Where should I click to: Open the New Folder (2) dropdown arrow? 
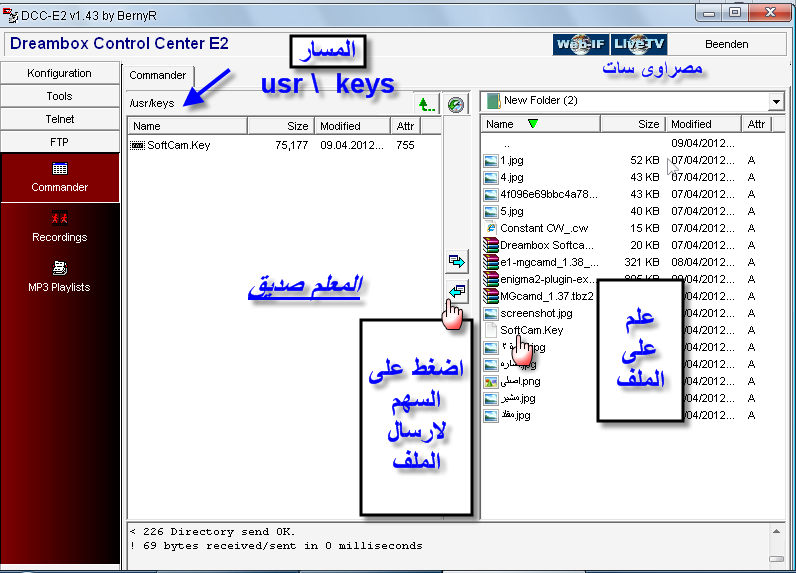click(776, 102)
